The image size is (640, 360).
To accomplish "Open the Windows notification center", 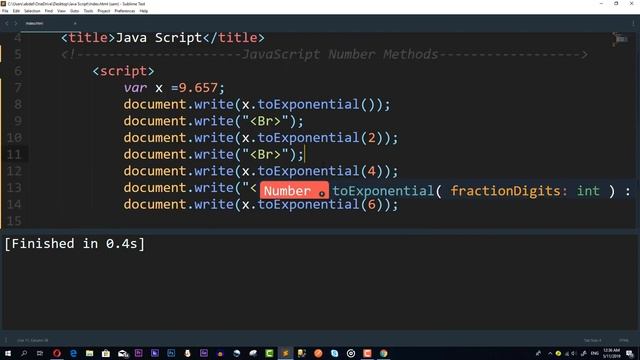I will click(x=630, y=353).
